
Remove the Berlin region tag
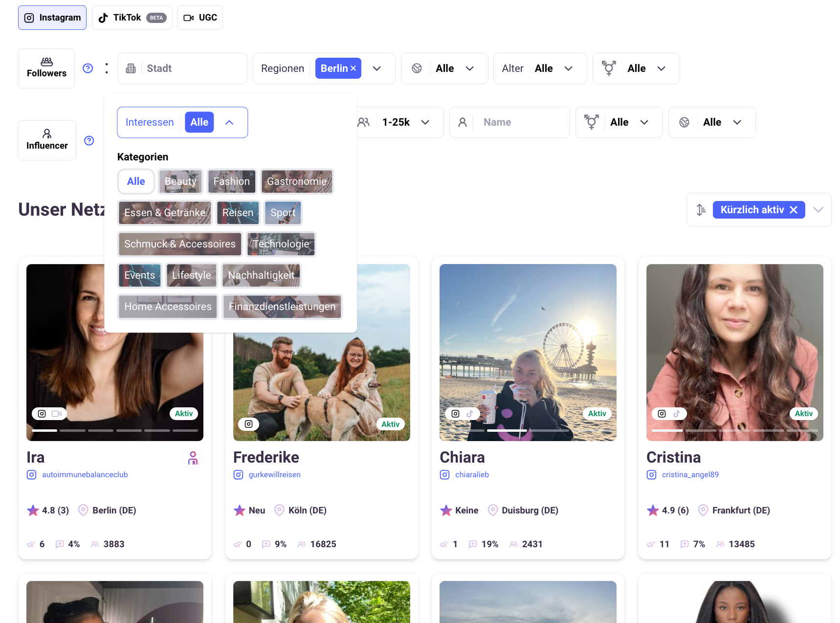point(353,68)
